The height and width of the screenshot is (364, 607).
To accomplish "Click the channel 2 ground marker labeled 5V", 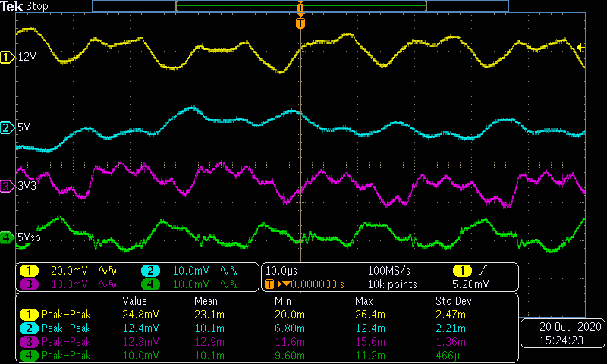I will [x=7, y=127].
